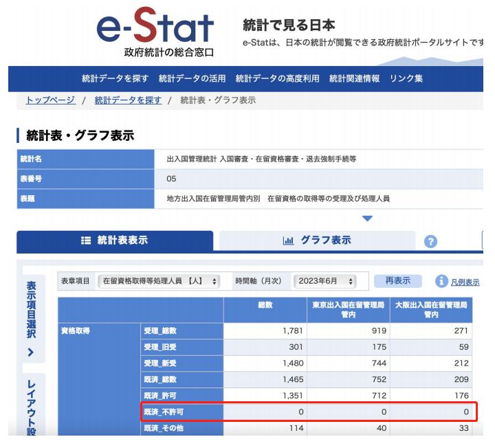Screen dimensions: 495x448
Task: Click the 再表示 button
Action: 398,281
